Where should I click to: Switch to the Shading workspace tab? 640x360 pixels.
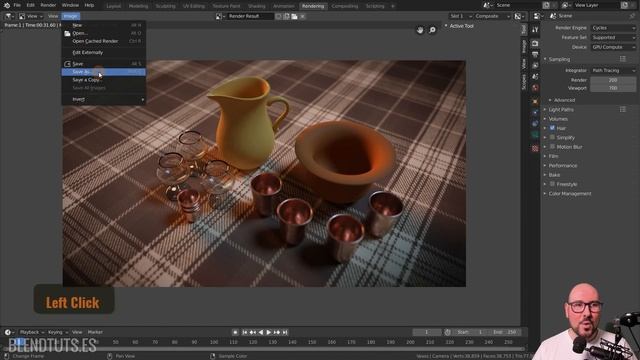click(257, 6)
